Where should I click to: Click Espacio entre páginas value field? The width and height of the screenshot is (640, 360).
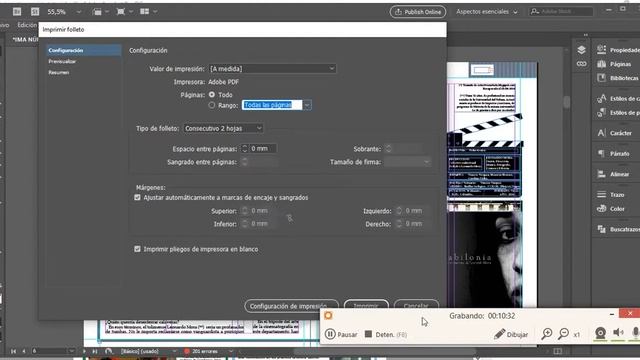pos(263,149)
